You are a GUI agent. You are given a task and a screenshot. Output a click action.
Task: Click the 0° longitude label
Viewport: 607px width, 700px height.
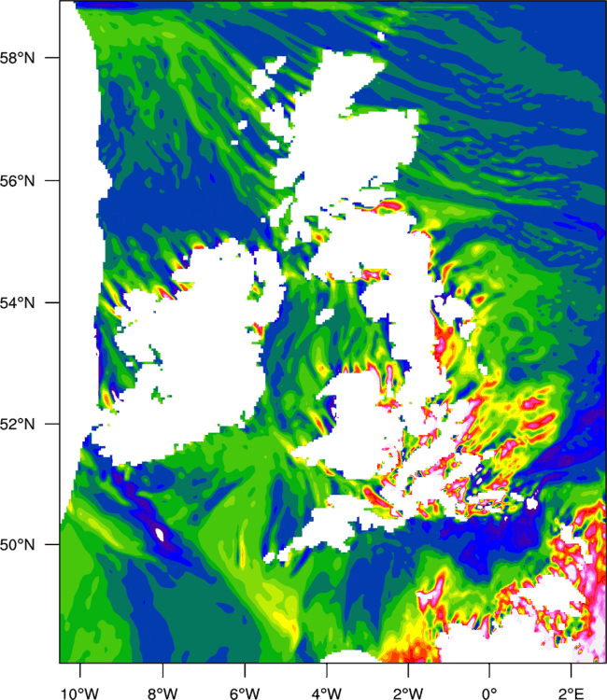pyautogui.click(x=488, y=690)
